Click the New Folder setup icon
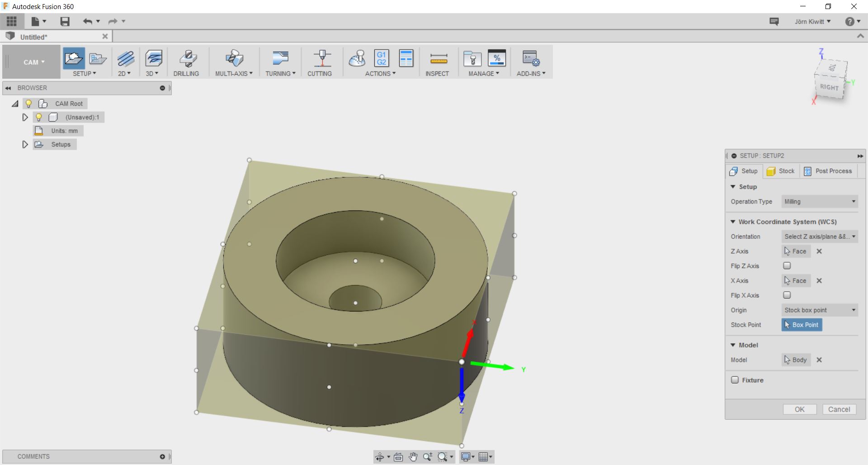 [x=98, y=59]
